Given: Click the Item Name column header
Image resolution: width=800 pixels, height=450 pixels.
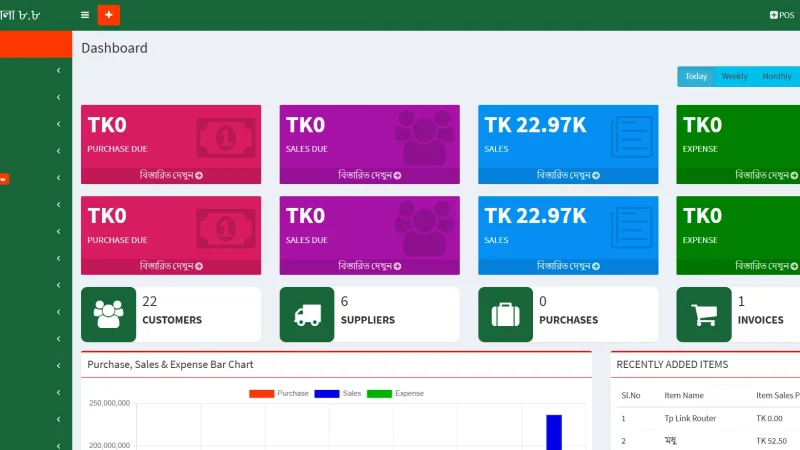Looking at the screenshot, I should point(684,395).
